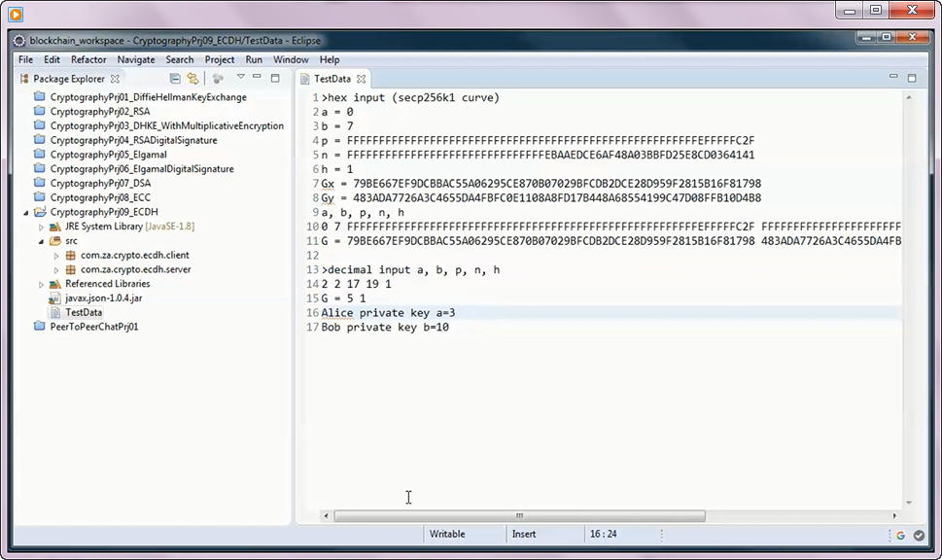
Task: Click the Search menu item
Action: pyautogui.click(x=179, y=59)
